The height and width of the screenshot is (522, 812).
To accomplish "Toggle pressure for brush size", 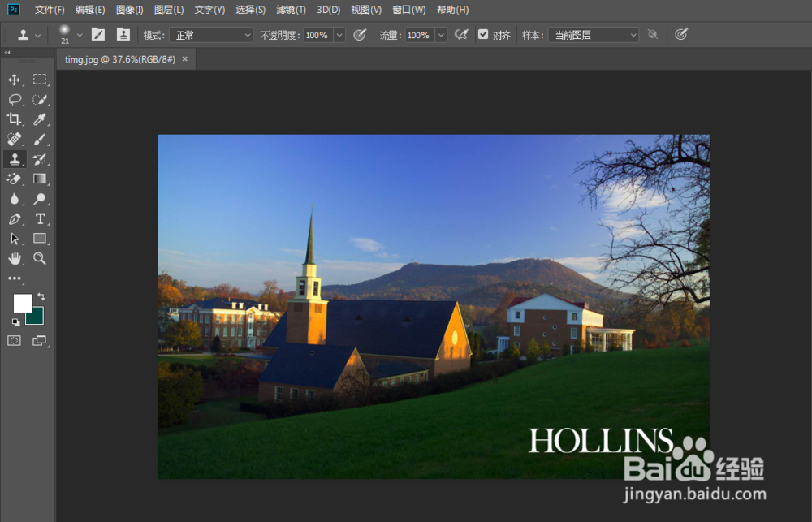I will [681, 35].
